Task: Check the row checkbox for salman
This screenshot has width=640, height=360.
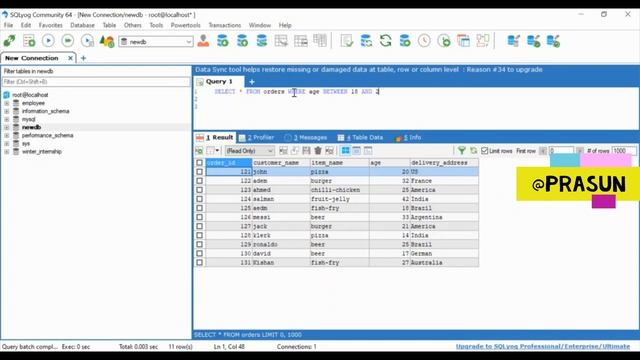Action: click(199, 199)
